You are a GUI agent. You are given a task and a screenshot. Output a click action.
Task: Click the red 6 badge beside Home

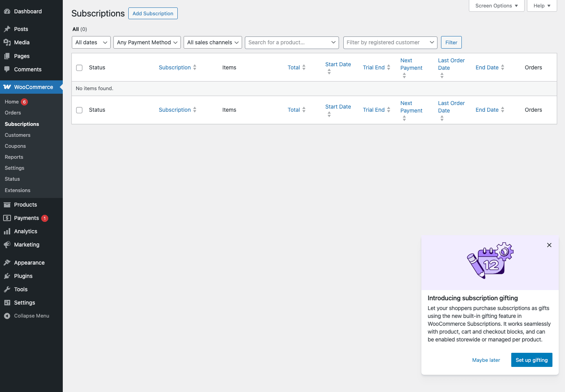24,102
